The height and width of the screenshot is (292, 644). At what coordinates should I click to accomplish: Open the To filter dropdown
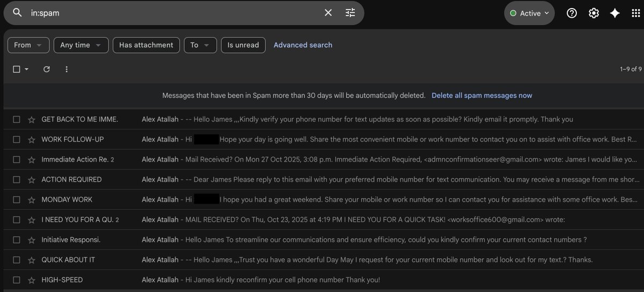200,45
